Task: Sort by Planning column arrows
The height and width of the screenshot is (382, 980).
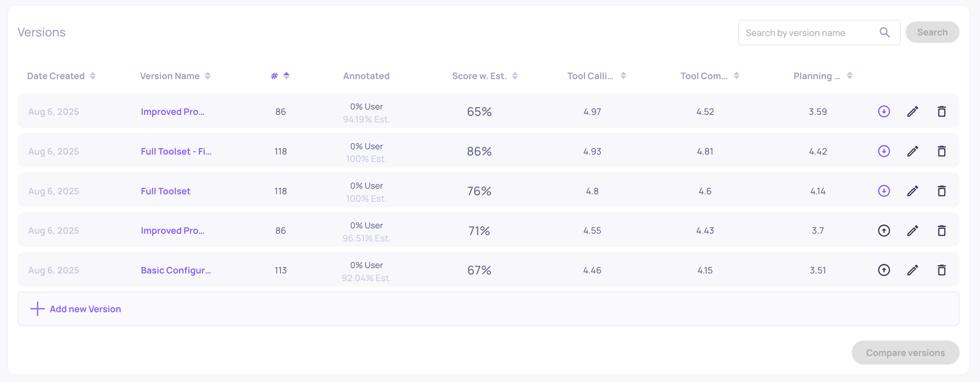Action: (x=849, y=75)
